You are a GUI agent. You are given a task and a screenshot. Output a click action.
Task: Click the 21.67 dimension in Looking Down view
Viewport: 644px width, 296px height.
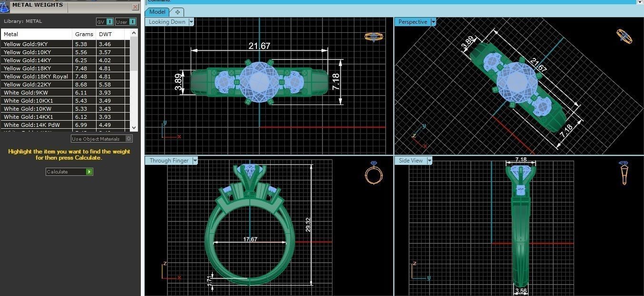[x=259, y=46]
